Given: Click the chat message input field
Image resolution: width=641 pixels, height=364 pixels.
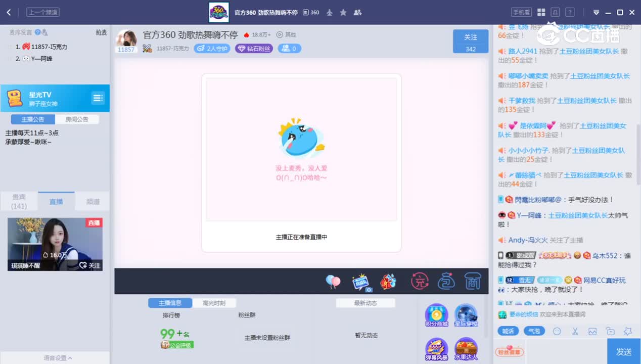Looking at the screenshot, I should (x=566, y=352).
